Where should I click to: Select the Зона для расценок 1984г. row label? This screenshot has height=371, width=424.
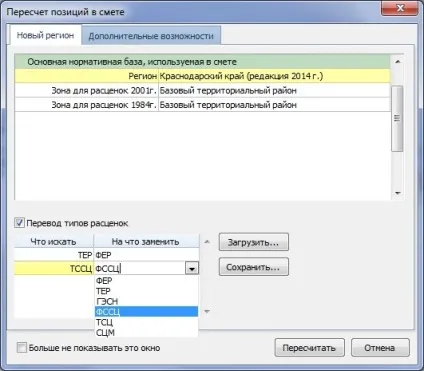pyautogui.click(x=87, y=105)
